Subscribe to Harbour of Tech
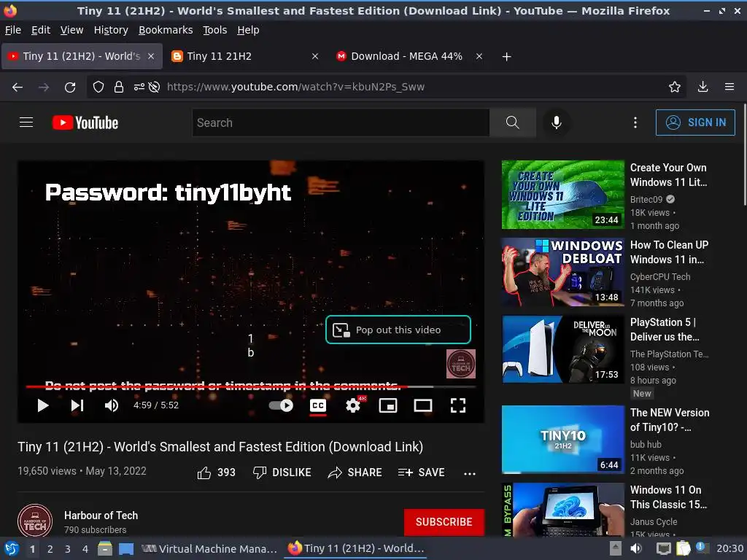This screenshot has height=560, width=747. point(444,522)
